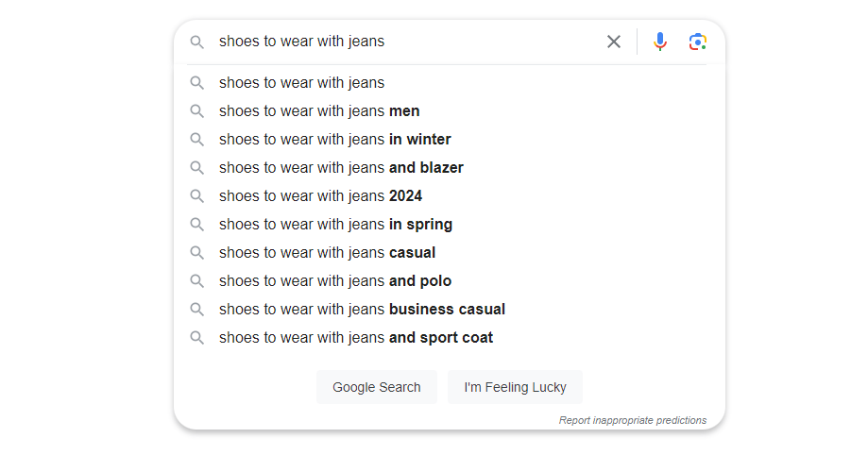Viewport: 868px width, 472px height.
Task: Pick the 'shoes to wear with jeans and polo' suggestion
Action: point(450,280)
